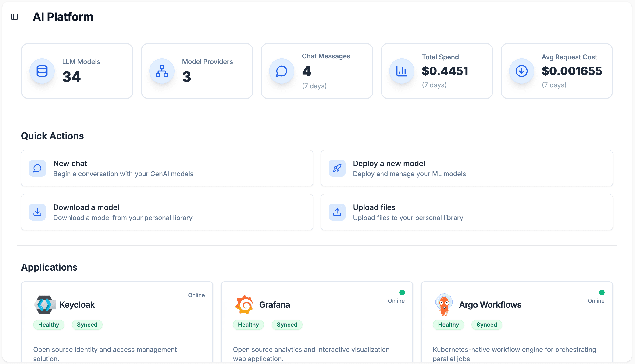
Task: Click the Chat Messages bubble icon
Action: click(x=282, y=71)
